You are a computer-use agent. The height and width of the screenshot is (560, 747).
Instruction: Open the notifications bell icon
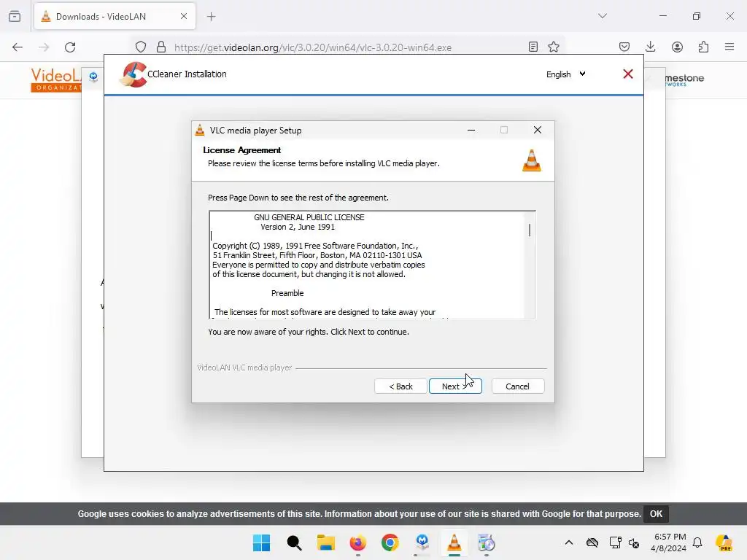pos(697,542)
